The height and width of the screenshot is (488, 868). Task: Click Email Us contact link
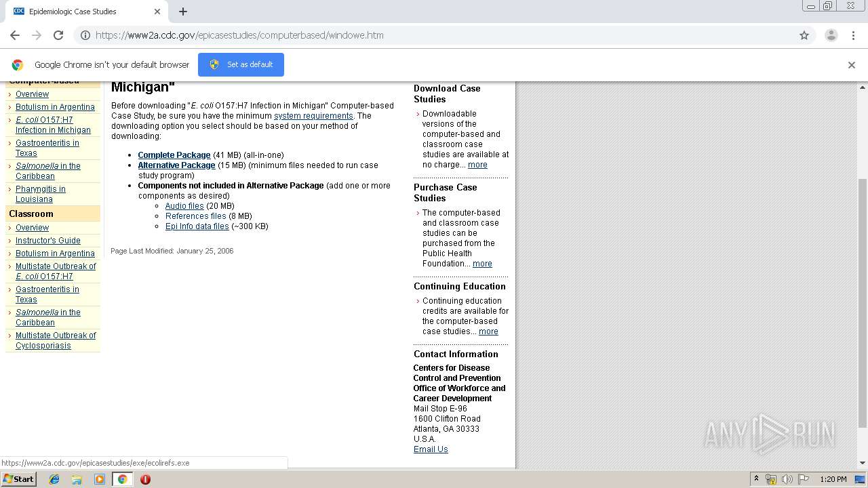tap(431, 449)
